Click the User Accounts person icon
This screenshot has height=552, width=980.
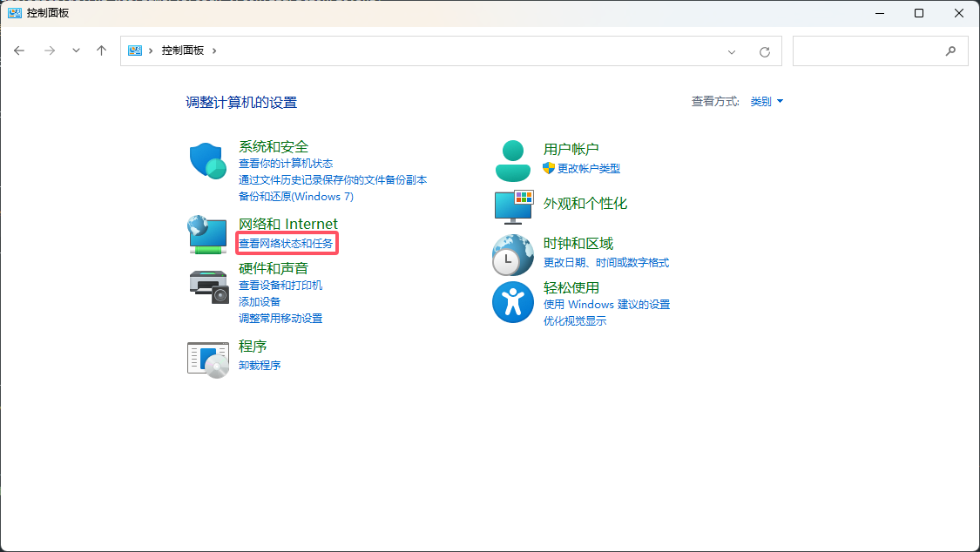(x=512, y=161)
